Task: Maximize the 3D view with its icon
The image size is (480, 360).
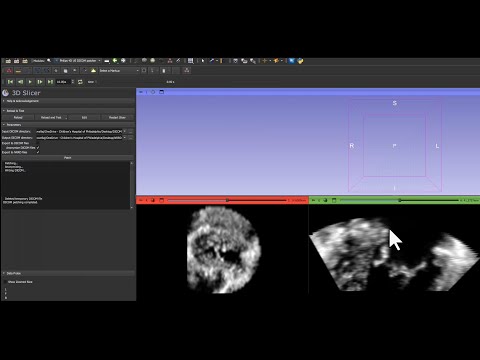Action: point(162,92)
